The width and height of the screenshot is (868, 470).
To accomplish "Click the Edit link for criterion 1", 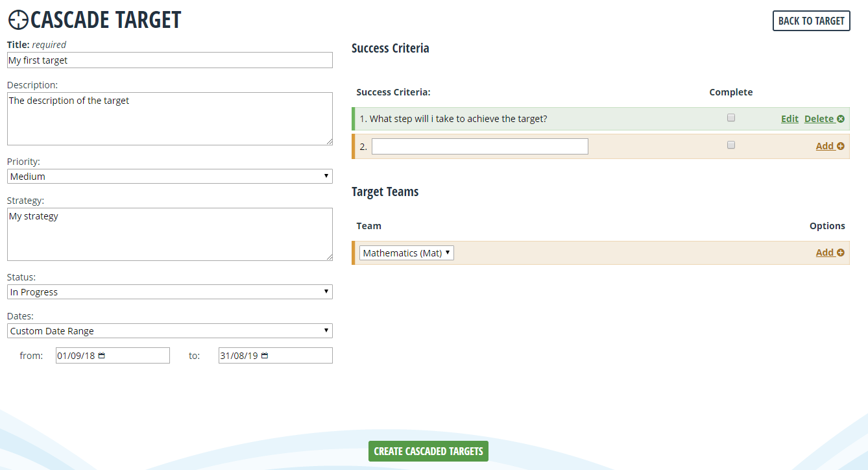I will click(x=790, y=119).
